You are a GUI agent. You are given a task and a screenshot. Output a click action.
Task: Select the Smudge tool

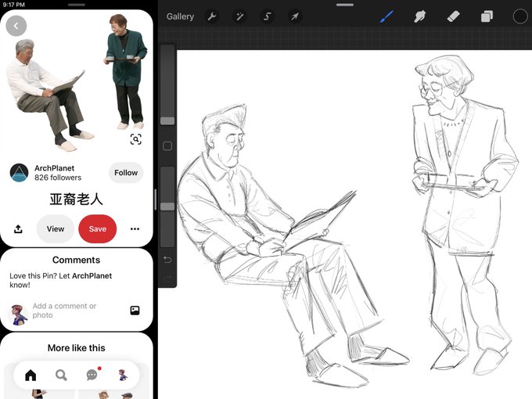[420, 16]
